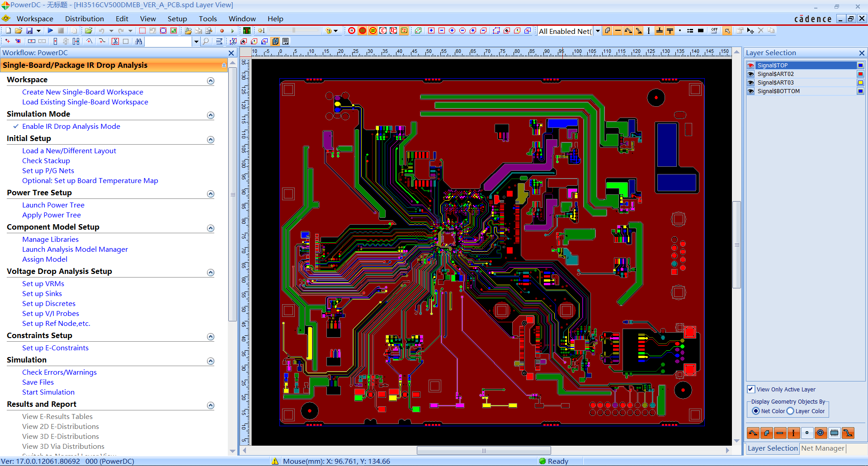Click the green PCB board view icon

247,31
